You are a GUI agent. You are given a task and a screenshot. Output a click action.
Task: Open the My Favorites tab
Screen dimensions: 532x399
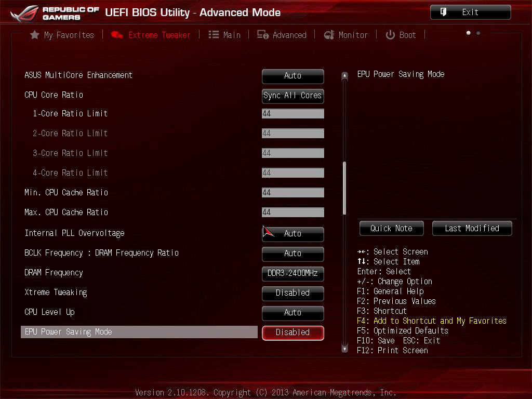(62, 35)
